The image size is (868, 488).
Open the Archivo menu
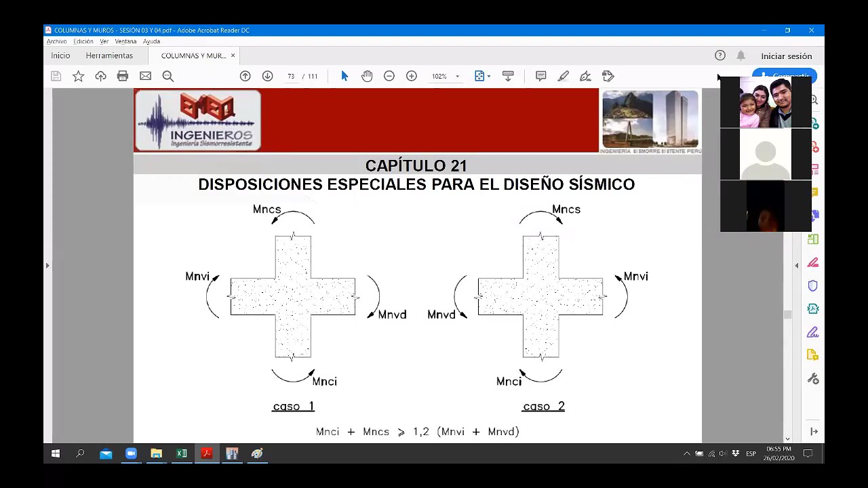pyautogui.click(x=56, y=41)
